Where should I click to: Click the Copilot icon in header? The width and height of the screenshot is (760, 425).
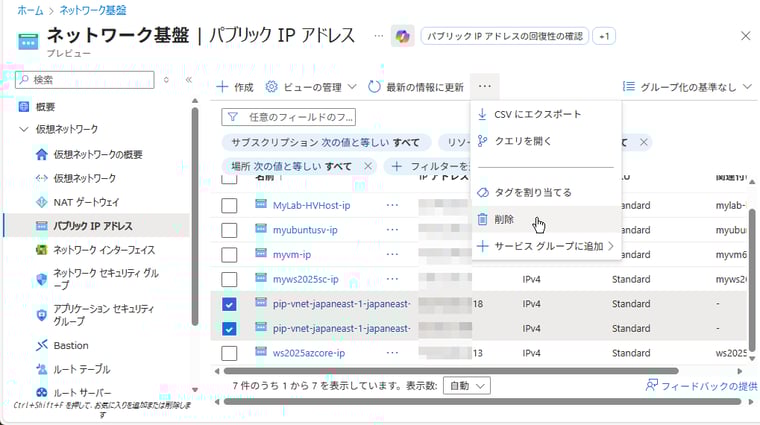click(x=402, y=36)
